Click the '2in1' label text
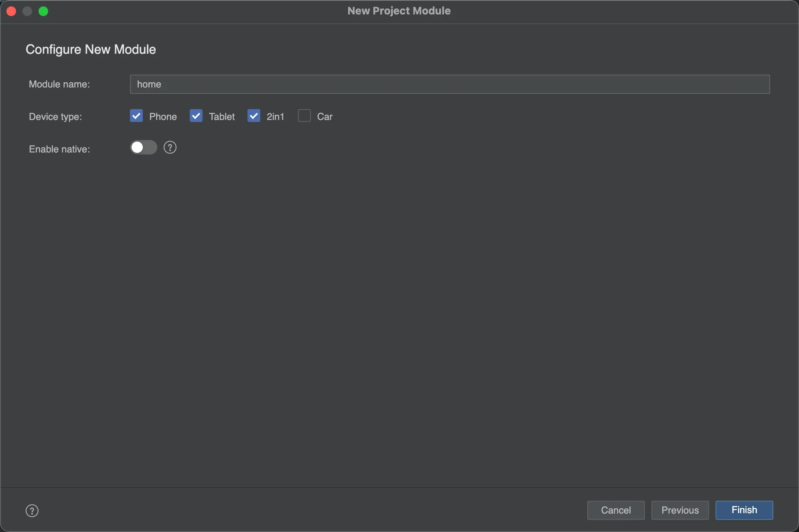 point(275,117)
